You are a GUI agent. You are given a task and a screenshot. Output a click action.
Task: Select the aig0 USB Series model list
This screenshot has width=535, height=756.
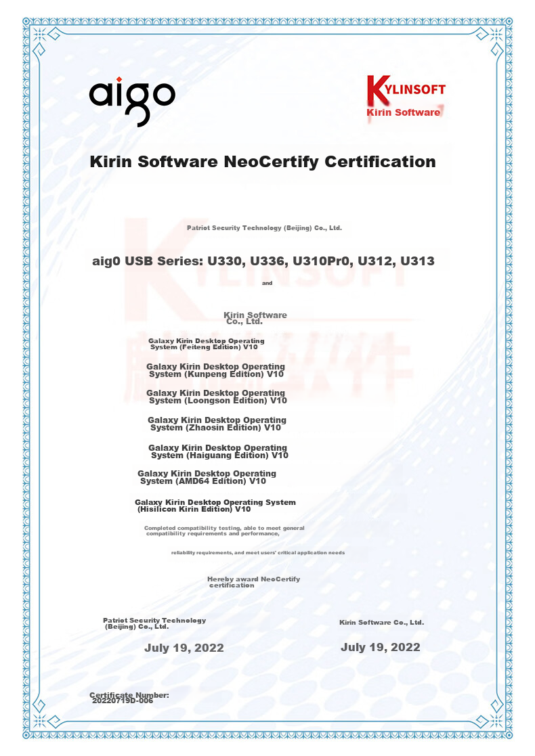pos(263,261)
